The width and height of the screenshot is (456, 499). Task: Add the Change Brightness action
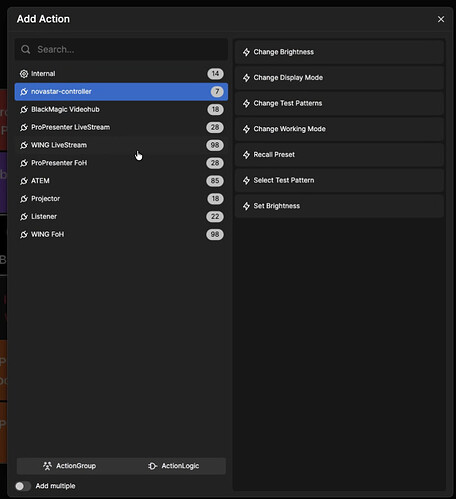point(339,52)
